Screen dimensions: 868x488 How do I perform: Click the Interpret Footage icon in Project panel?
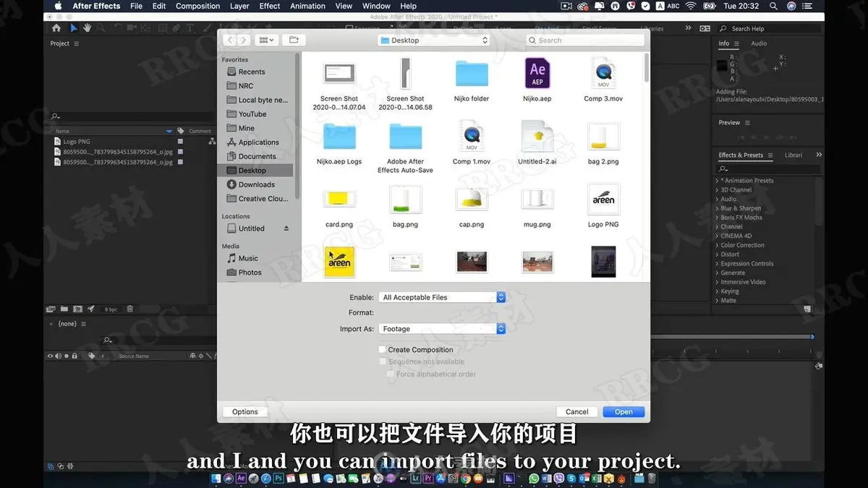51,309
